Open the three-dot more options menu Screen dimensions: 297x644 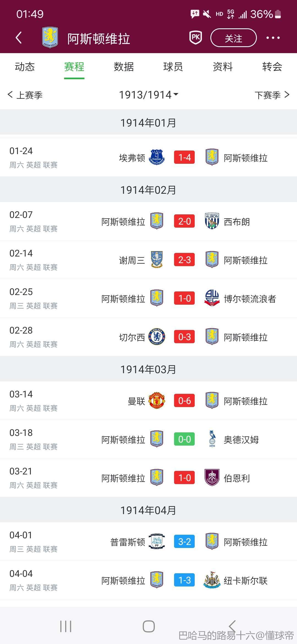pos(273,38)
